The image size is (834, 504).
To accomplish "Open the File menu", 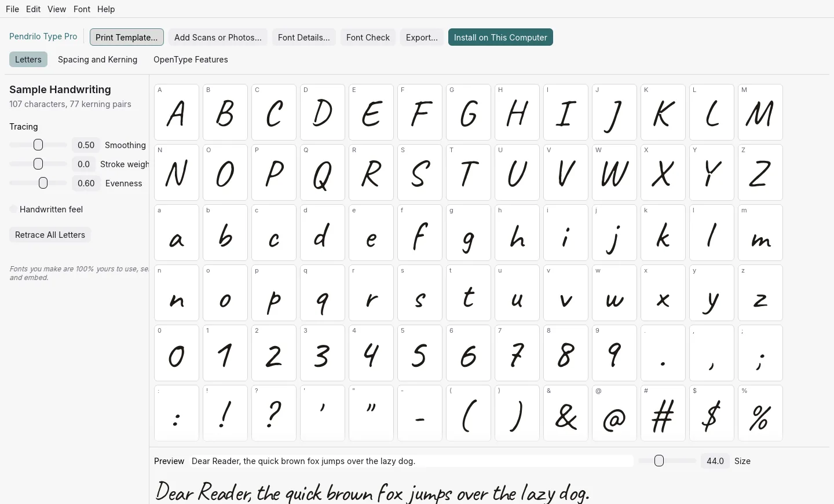I will [x=12, y=9].
